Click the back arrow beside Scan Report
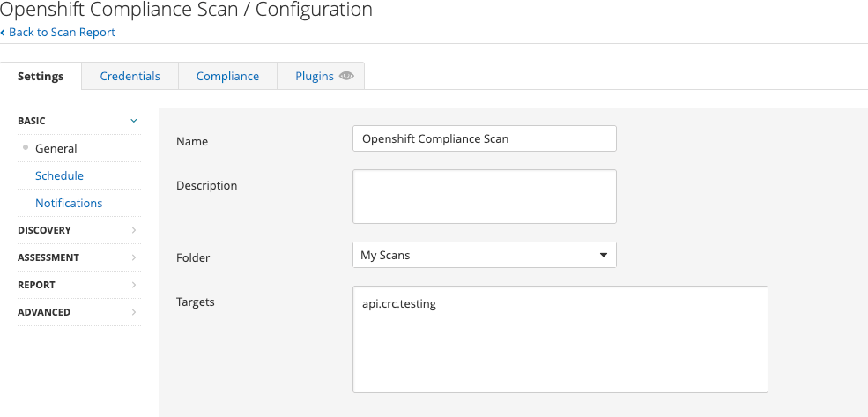The width and height of the screenshot is (868, 417). pyautogui.click(x=3, y=33)
